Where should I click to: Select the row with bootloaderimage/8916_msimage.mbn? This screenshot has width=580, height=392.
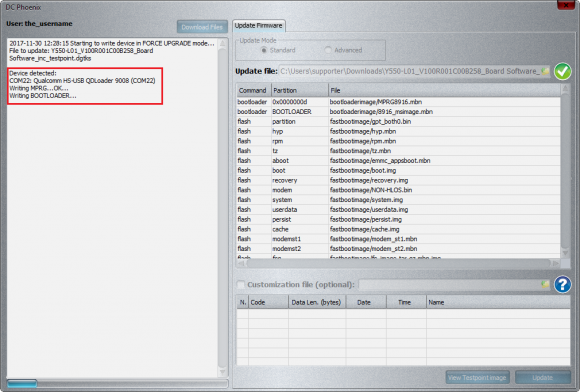click(x=399, y=112)
